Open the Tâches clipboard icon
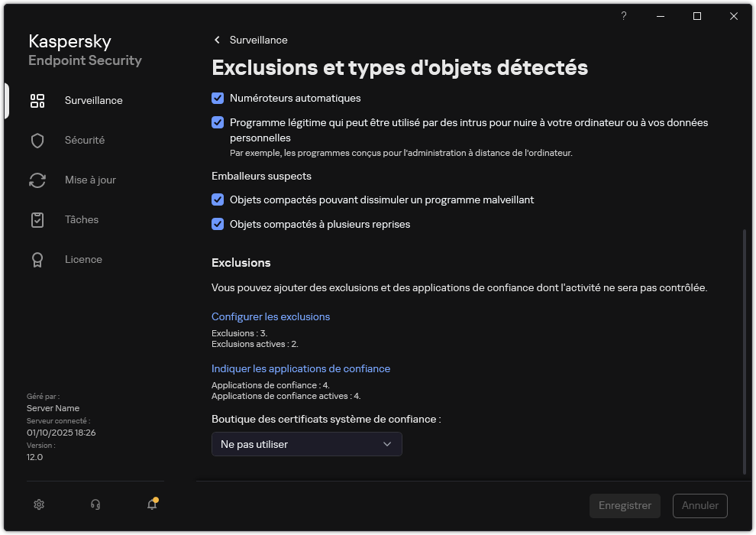756x535 pixels. click(x=37, y=219)
